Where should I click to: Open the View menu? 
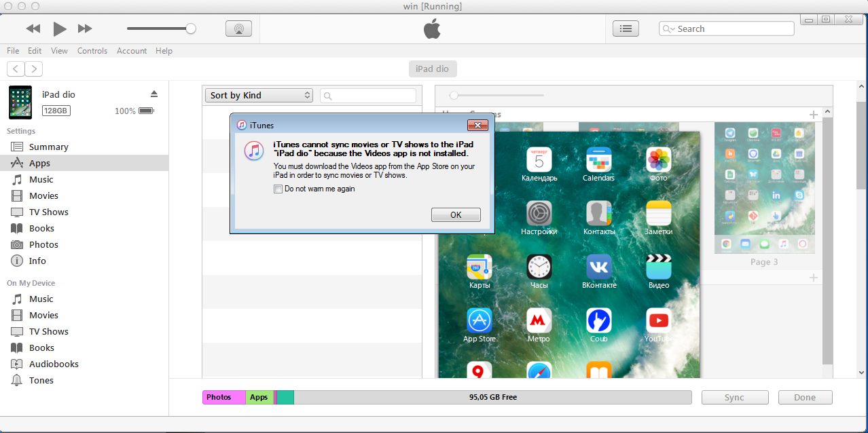pos(59,51)
